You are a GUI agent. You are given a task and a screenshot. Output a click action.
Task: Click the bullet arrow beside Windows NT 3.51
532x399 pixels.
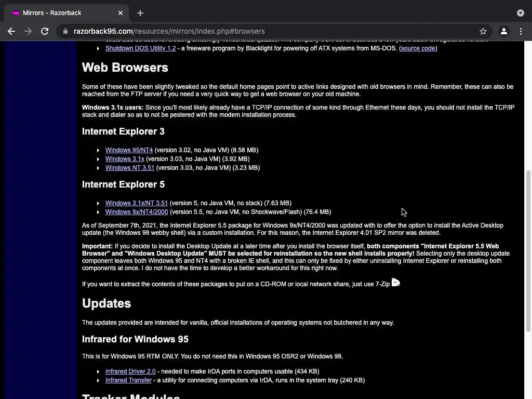tap(98, 168)
